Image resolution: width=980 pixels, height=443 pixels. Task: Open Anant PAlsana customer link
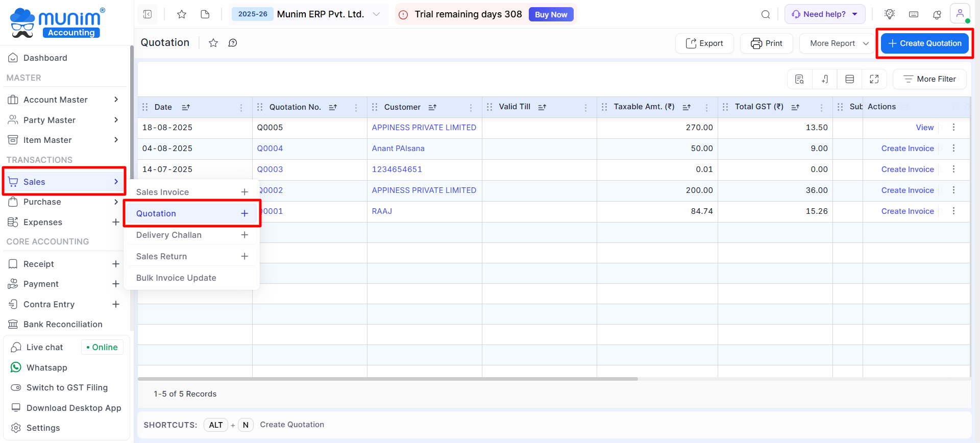click(398, 149)
